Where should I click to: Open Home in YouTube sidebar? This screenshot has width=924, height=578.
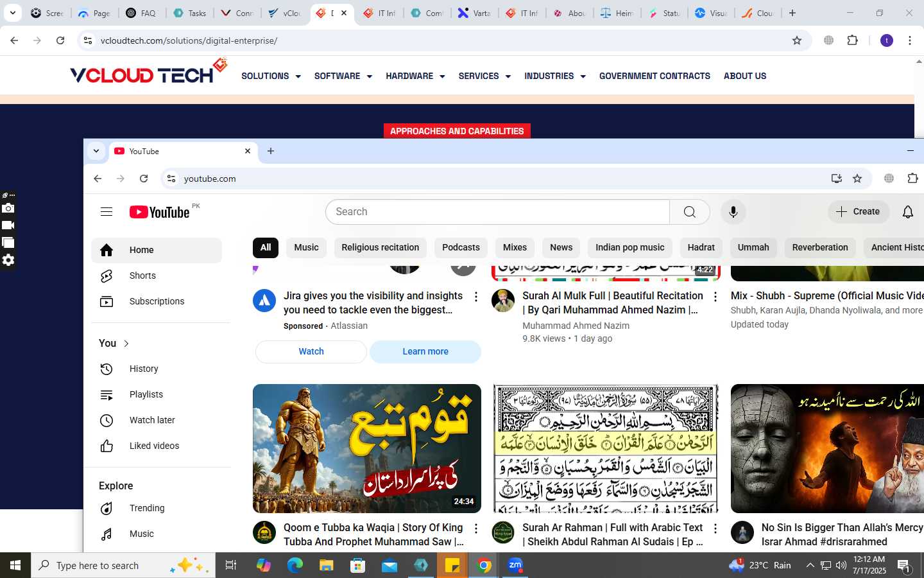pyautogui.click(x=157, y=250)
